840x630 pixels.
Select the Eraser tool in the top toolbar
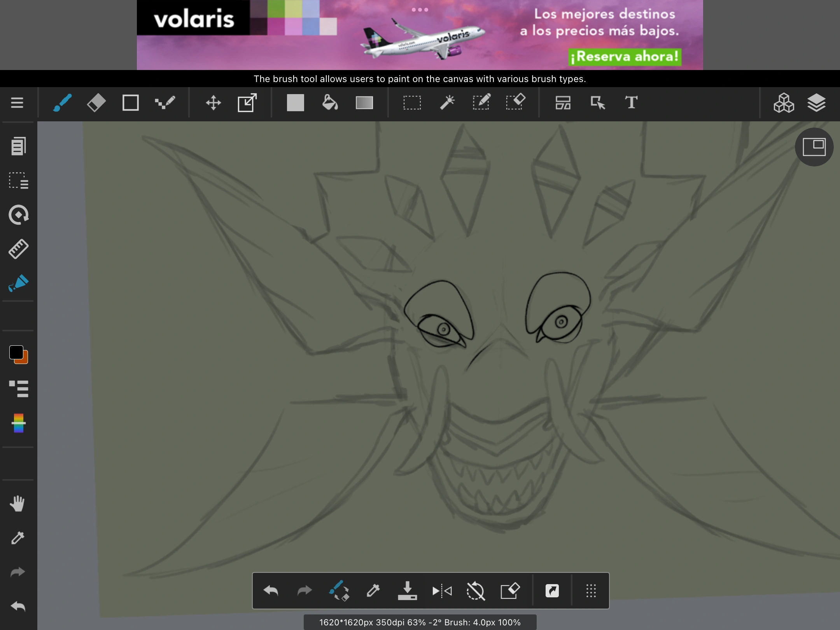click(x=96, y=103)
